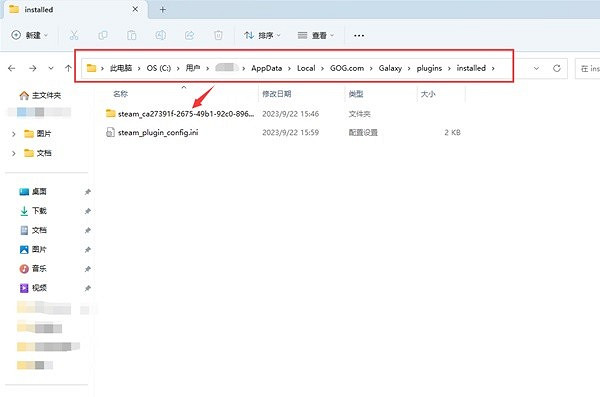This screenshot has width=600, height=397.
Task: Unpin 视频 using its pin icon
Action: (88, 288)
